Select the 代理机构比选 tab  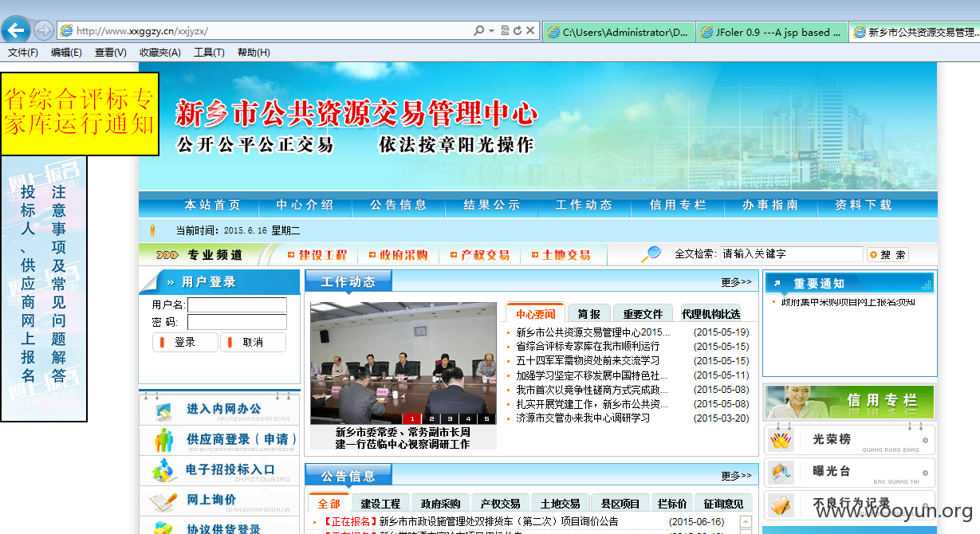(710, 314)
